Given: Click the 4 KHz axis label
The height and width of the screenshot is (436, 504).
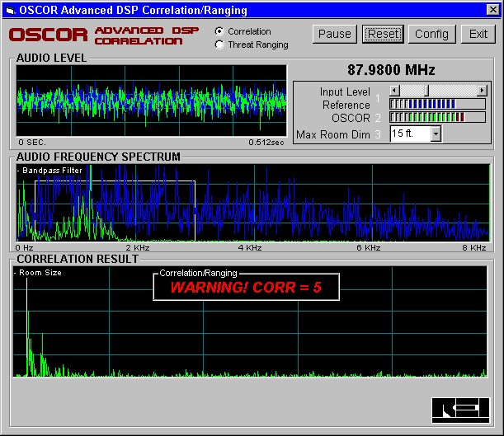Looking at the screenshot, I should click(x=250, y=248).
